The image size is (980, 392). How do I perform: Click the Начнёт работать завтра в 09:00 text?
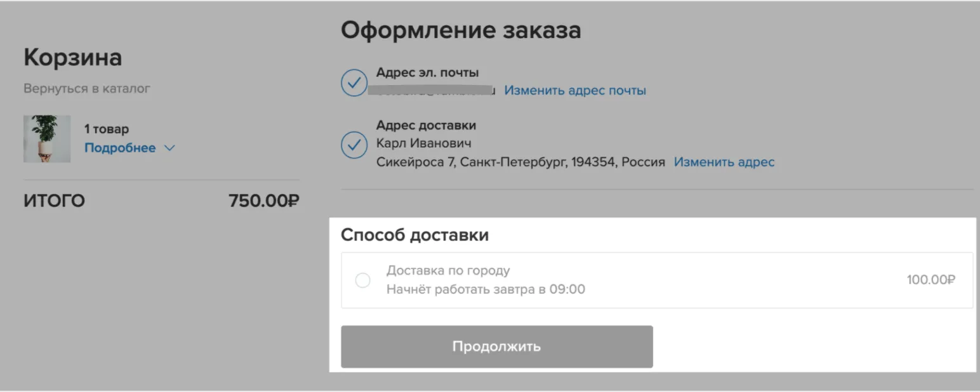[486, 290]
